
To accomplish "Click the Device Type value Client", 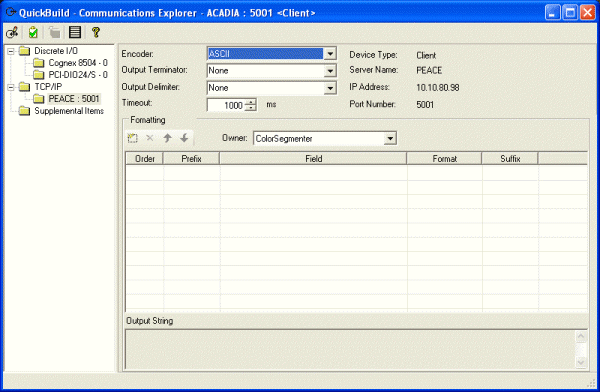I will point(426,56).
